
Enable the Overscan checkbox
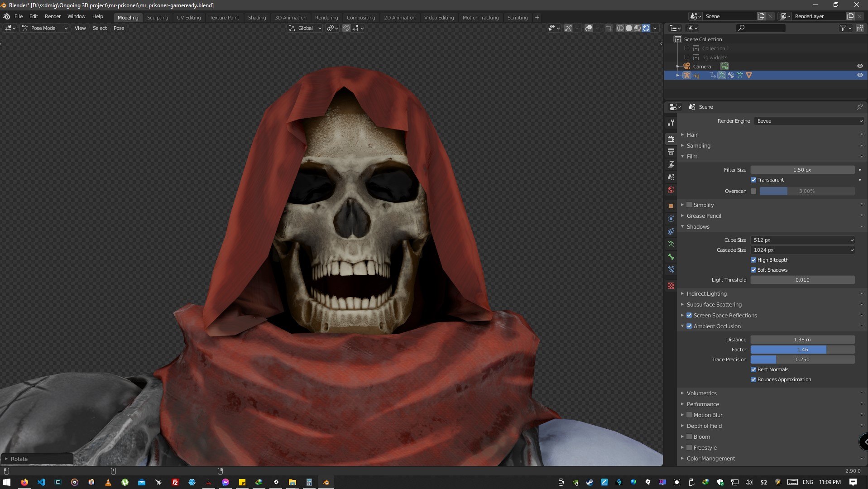pos(753,191)
